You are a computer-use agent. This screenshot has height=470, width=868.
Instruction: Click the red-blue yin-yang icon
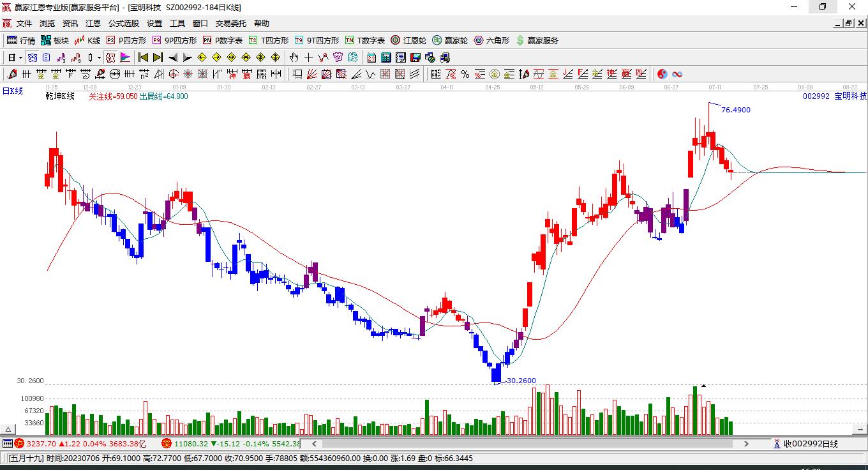pos(662,74)
